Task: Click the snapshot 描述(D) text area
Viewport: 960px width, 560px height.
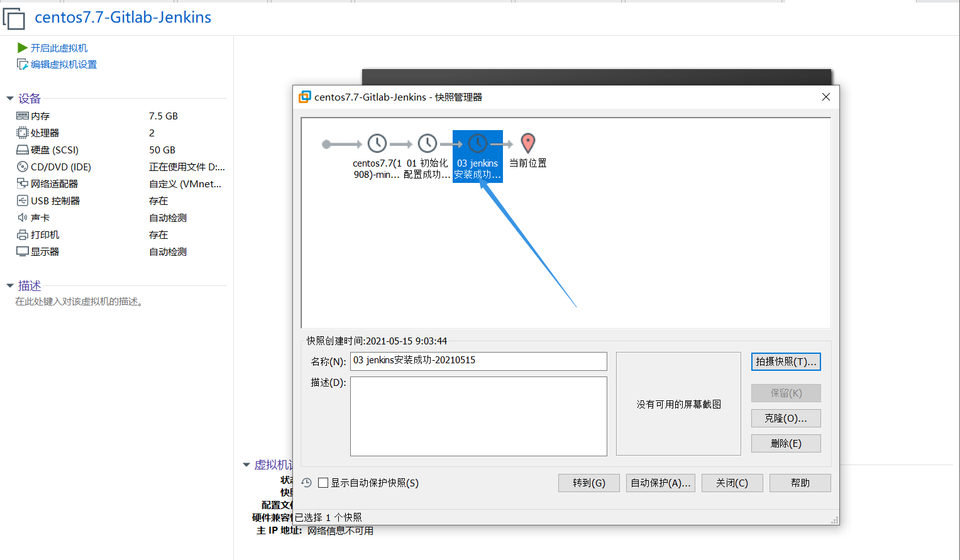Action: (x=478, y=416)
